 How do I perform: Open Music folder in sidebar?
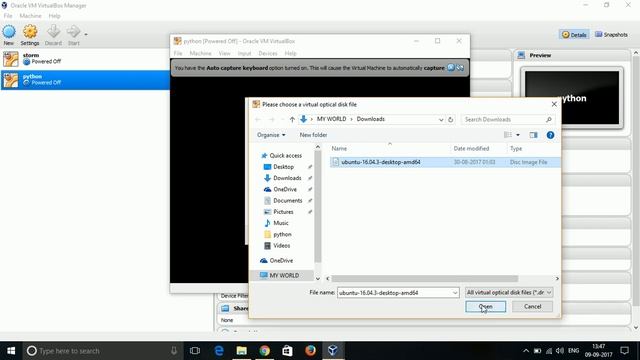coord(280,223)
